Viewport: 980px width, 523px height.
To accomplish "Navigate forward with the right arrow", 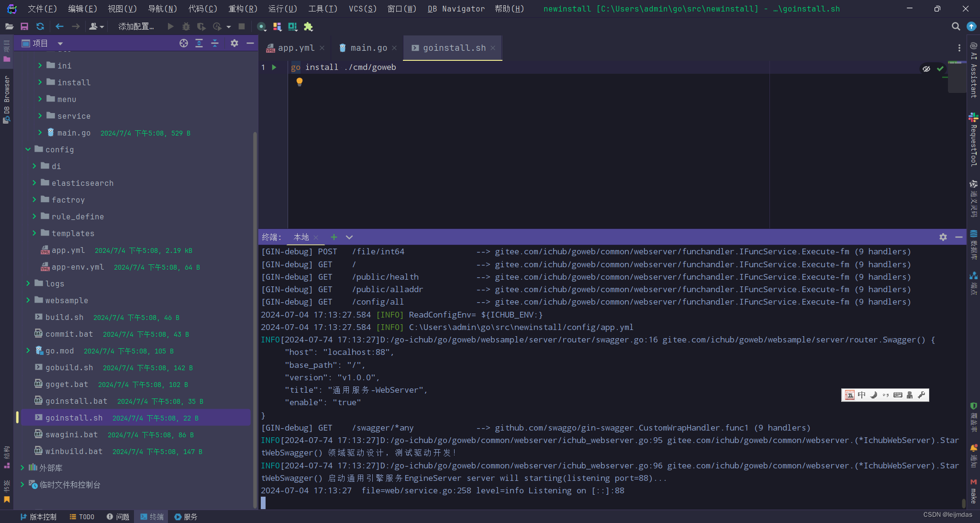I will pyautogui.click(x=76, y=27).
